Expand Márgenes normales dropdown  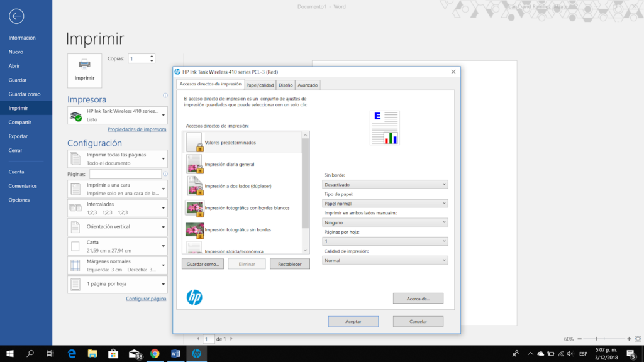tap(118, 266)
